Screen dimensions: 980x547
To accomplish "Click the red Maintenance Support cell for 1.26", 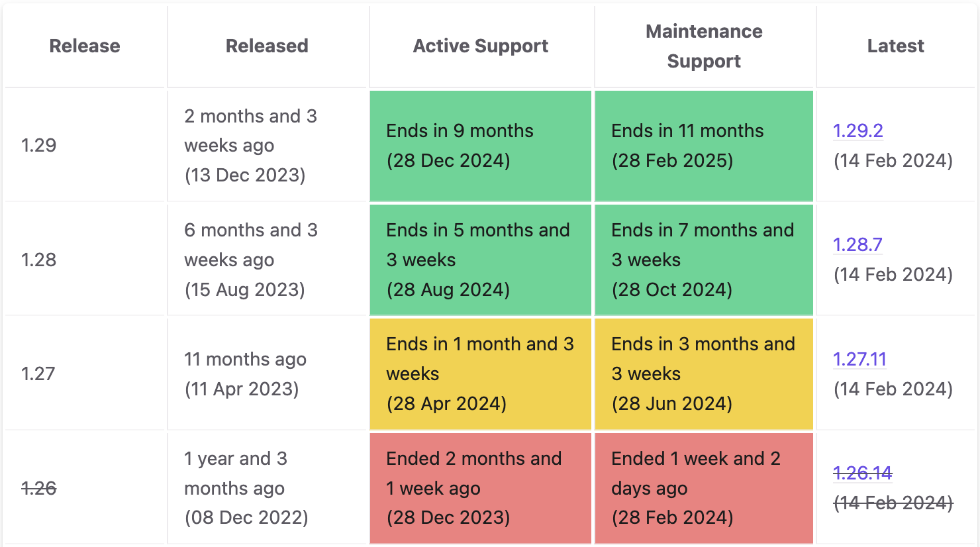I will click(703, 488).
